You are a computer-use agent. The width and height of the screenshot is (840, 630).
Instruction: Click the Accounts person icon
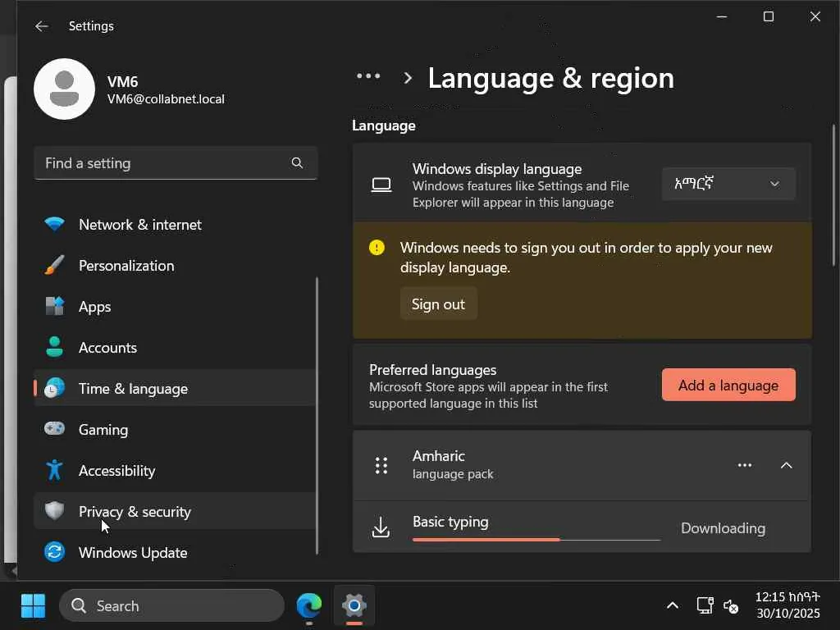coord(55,347)
